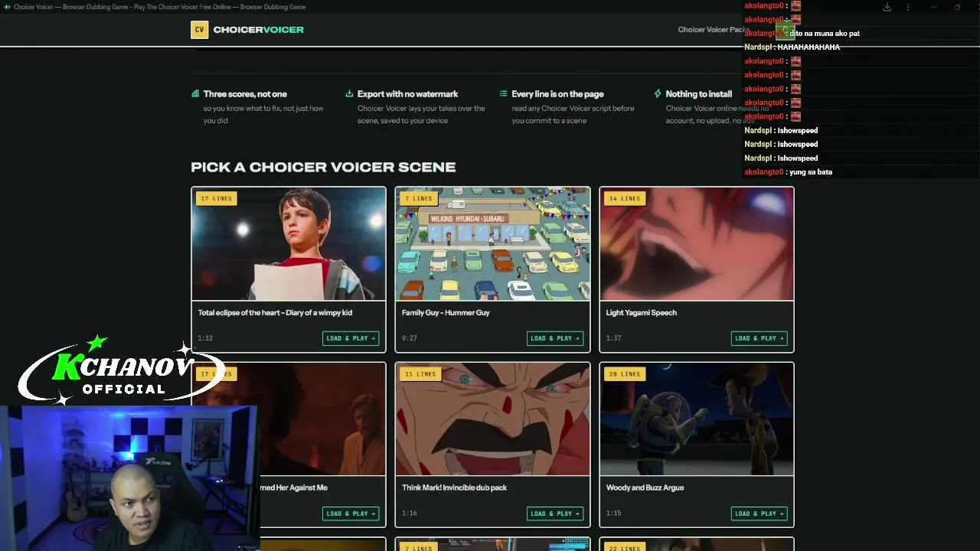Click the chat message 'HAHAHAHAHAHA'

[x=808, y=47]
